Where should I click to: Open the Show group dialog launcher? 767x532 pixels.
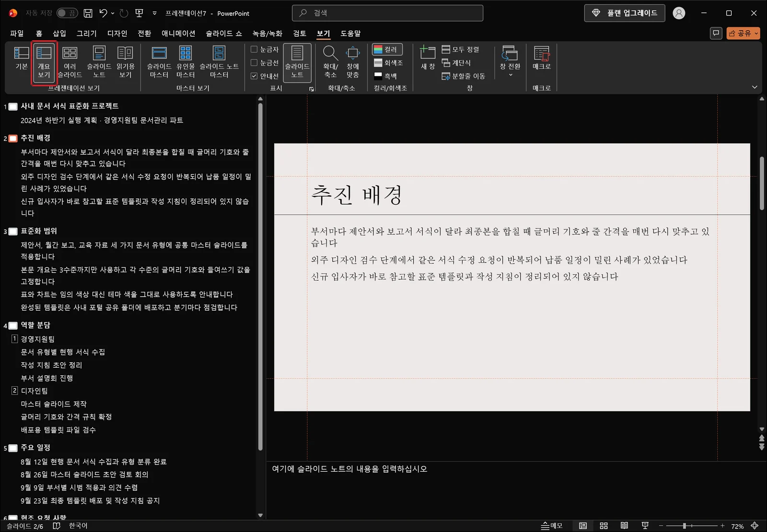(x=311, y=89)
